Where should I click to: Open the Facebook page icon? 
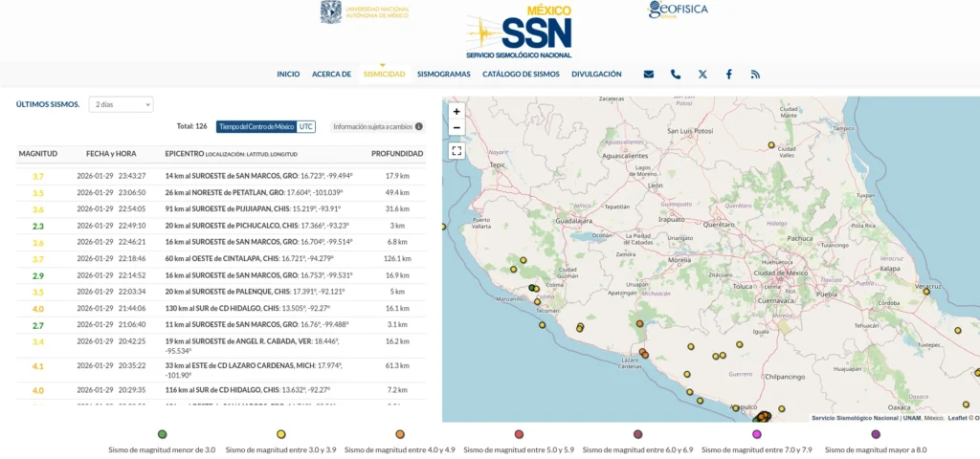(x=729, y=74)
